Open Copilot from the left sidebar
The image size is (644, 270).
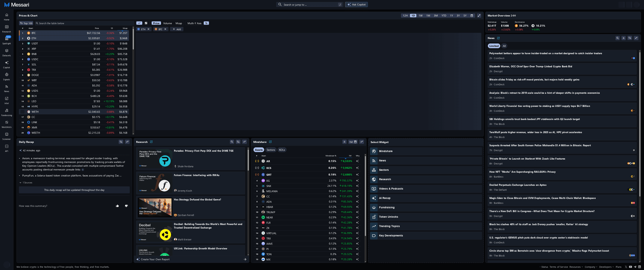(7, 64)
